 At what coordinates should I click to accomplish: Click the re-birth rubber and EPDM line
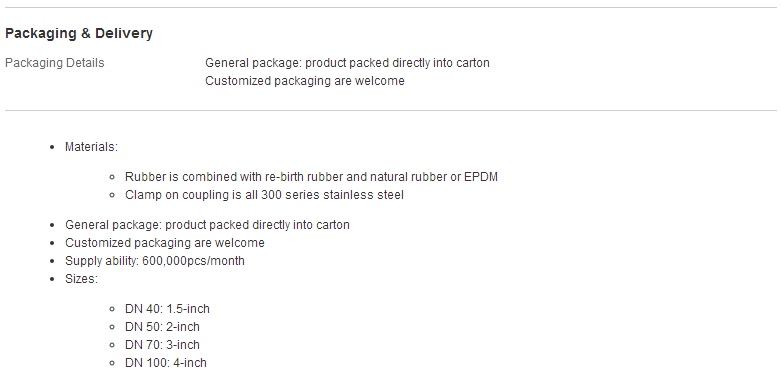(x=311, y=177)
